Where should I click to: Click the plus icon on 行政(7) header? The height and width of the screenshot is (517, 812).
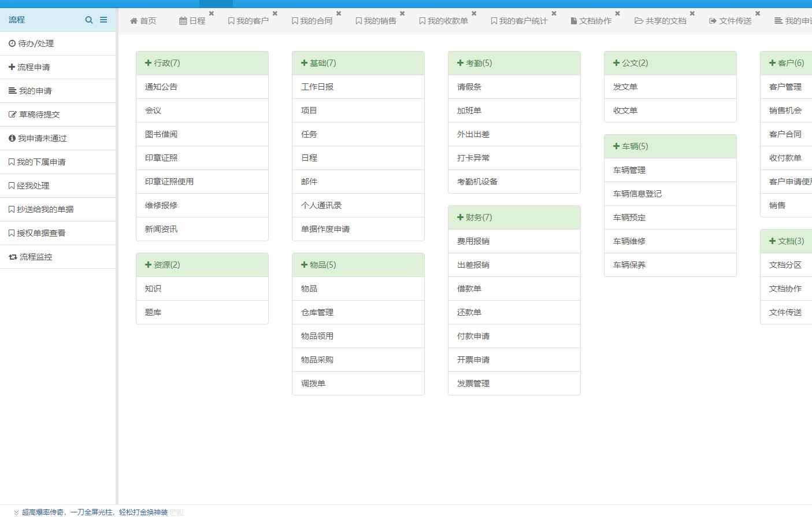coord(149,63)
